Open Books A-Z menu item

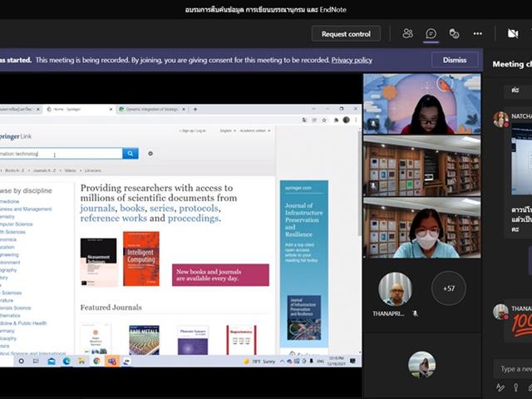15,170
